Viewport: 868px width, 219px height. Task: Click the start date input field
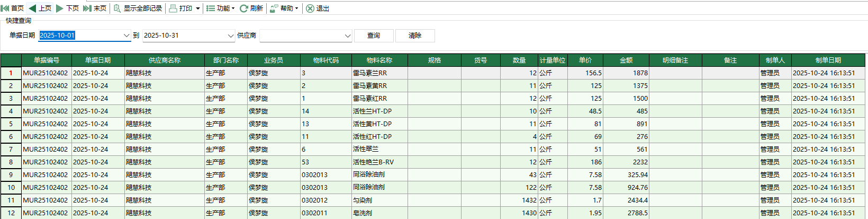click(80, 36)
